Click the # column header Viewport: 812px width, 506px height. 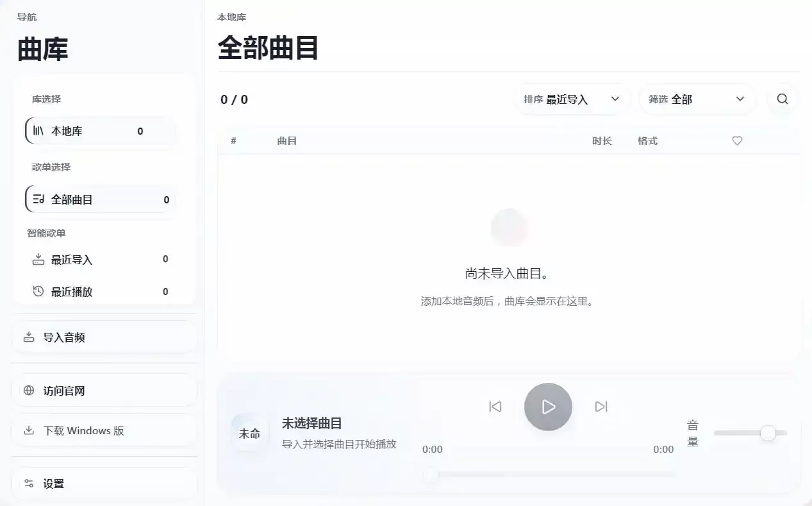pyautogui.click(x=234, y=141)
